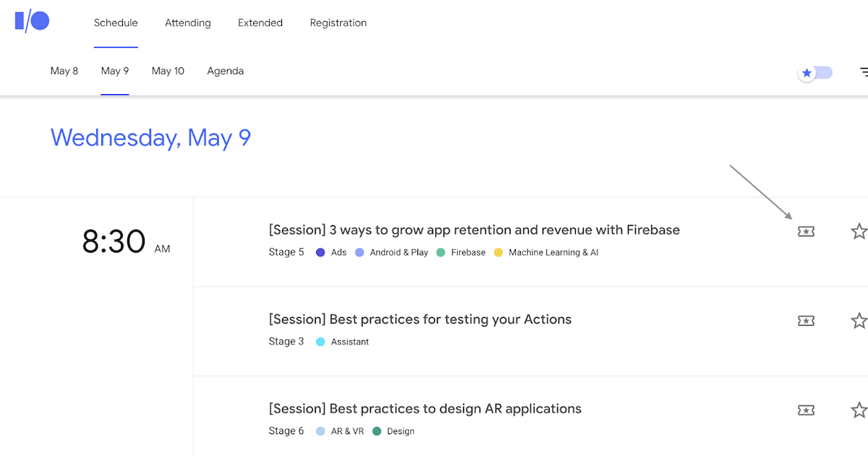Open the Agenda tab
The image size is (868, 456).
[x=225, y=71]
